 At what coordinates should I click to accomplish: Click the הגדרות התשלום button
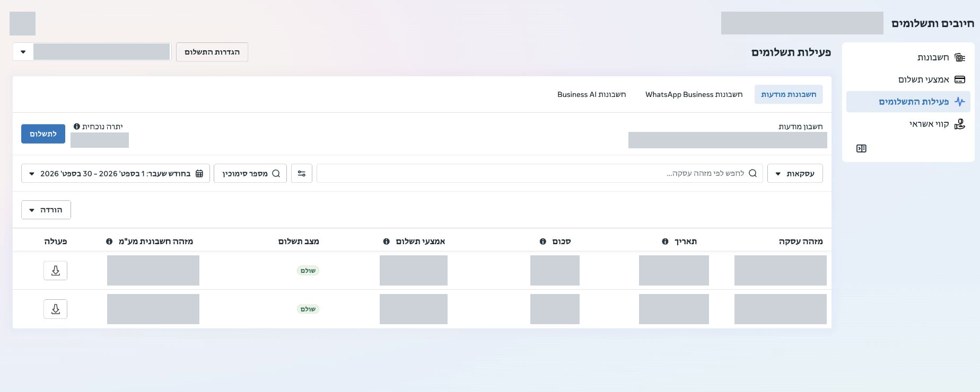click(212, 52)
